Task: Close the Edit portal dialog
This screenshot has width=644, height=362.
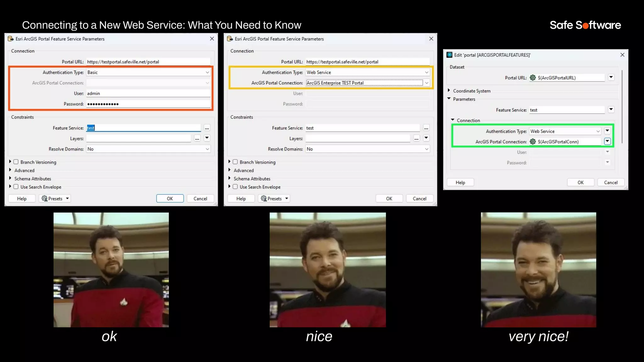Action: click(622, 55)
